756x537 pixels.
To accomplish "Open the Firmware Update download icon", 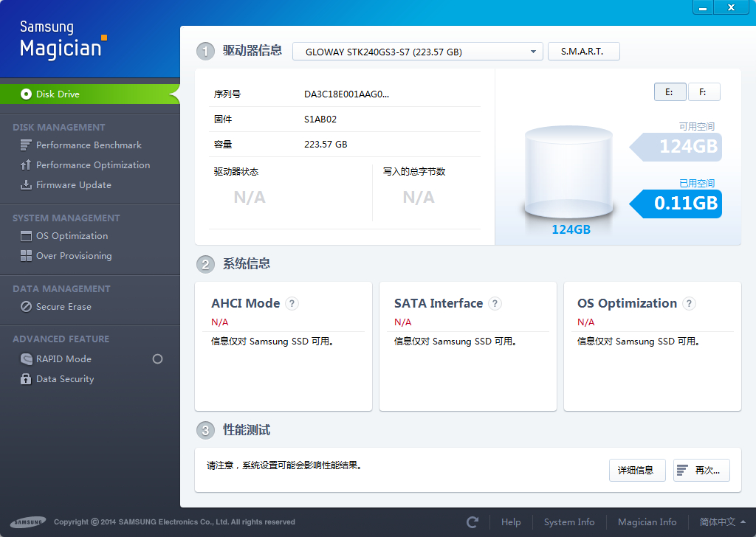I will (26, 185).
